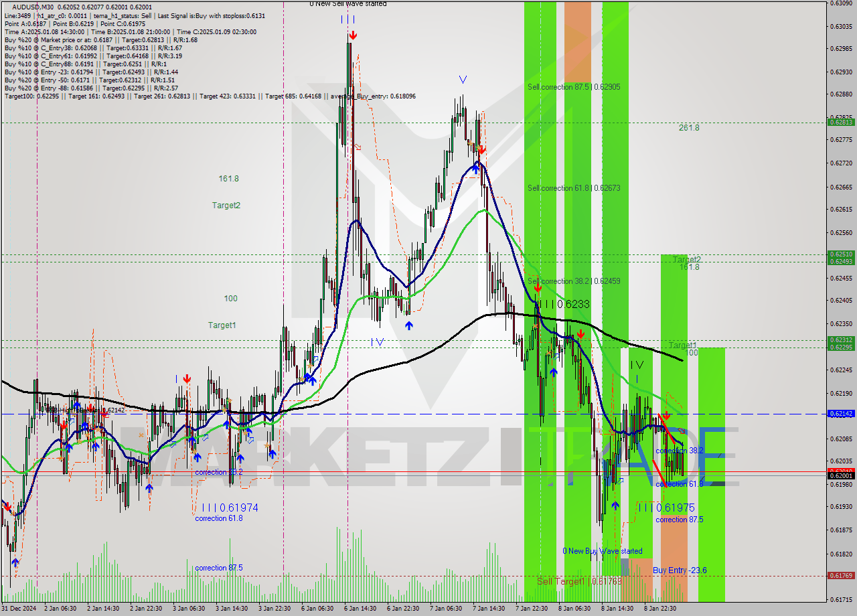This screenshot has height=616, width=857.
Task: Click 'Sell correction 38.2 | 0.62459' label
Action: pos(573,281)
